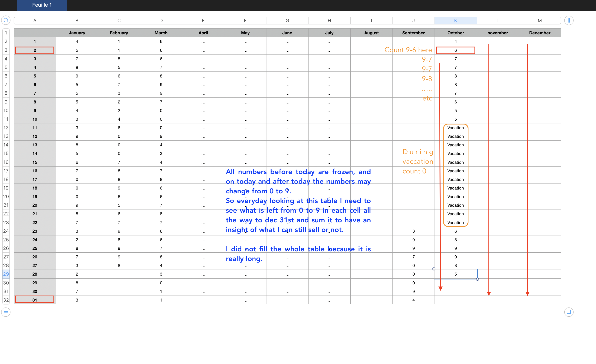596x364 pixels.
Task: Click the table resize corner handle
Action: tap(569, 312)
